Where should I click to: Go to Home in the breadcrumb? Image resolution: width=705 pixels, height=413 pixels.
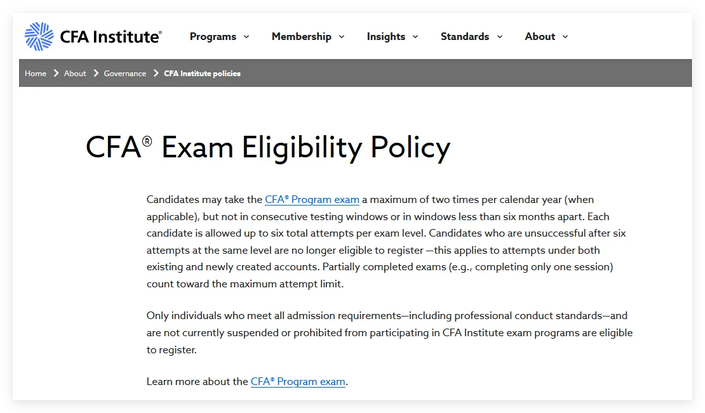[36, 73]
